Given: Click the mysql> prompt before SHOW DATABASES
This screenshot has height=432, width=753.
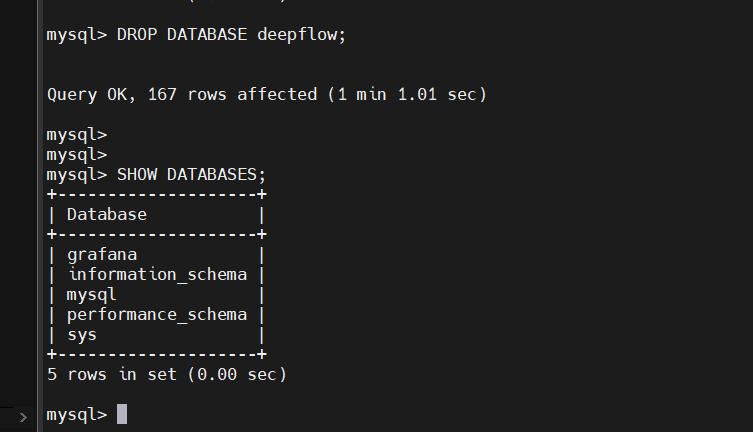Looking at the screenshot, I should pos(77,174).
